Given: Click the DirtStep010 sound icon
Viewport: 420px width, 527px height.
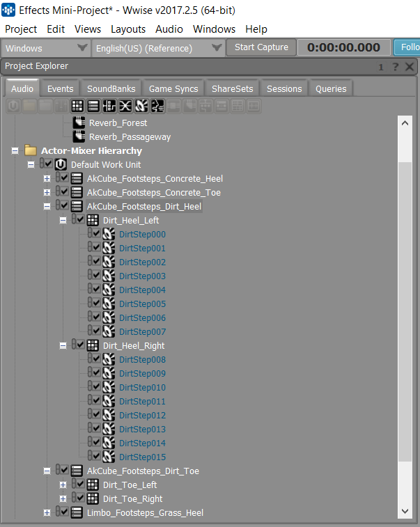Looking at the screenshot, I should (109, 387).
